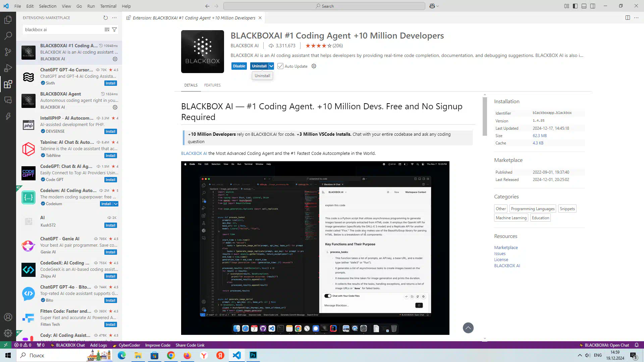This screenshot has width=644, height=362.
Task: Install IntelliPHP extension
Action: click(111, 131)
